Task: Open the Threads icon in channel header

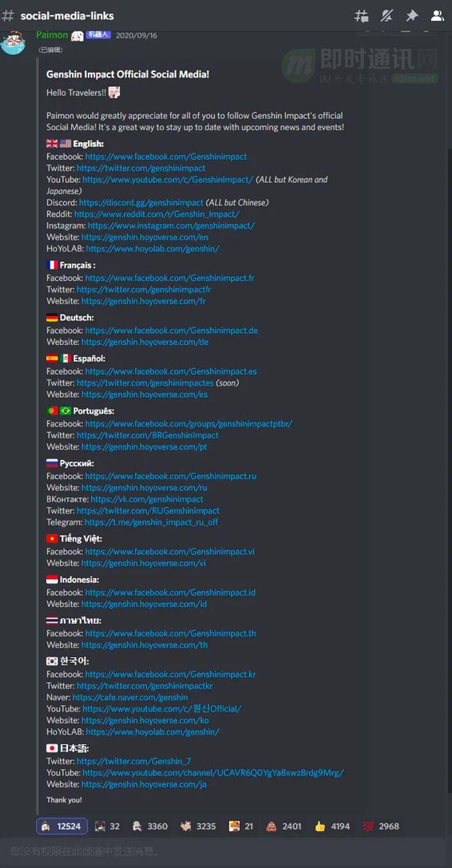Action: 361,15
